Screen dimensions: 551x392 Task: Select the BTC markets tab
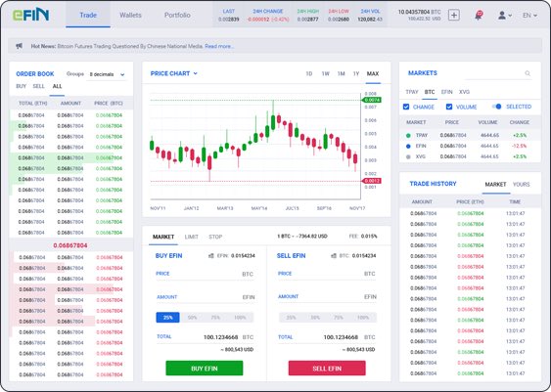pyautogui.click(x=430, y=92)
